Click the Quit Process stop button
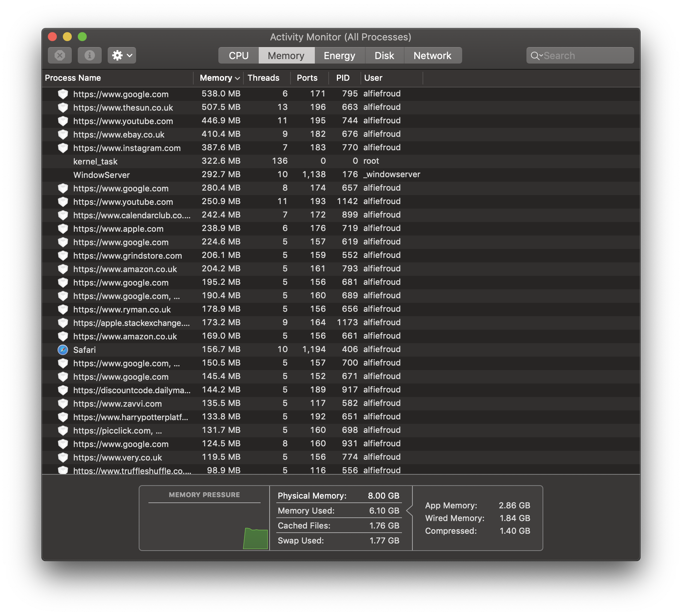 (x=60, y=55)
